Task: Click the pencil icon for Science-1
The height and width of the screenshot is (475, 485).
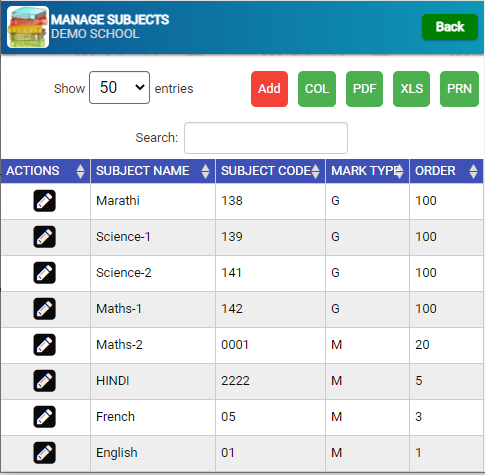Action: [44, 237]
